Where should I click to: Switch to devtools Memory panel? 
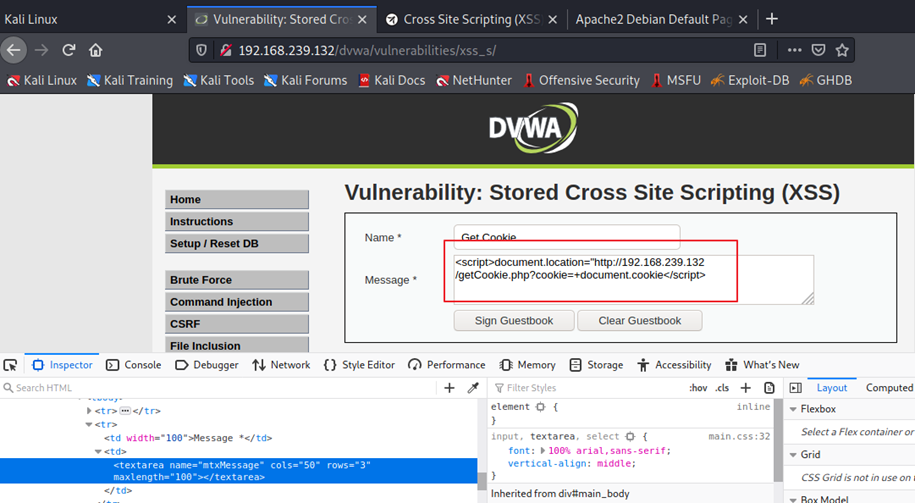(x=528, y=365)
